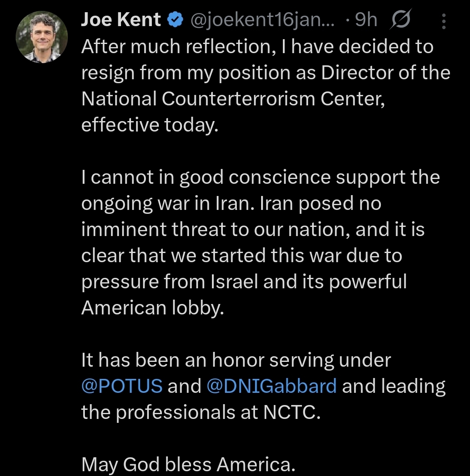470x476 pixels.
Task: Click the blue verified badge
Action: click(175, 20)
